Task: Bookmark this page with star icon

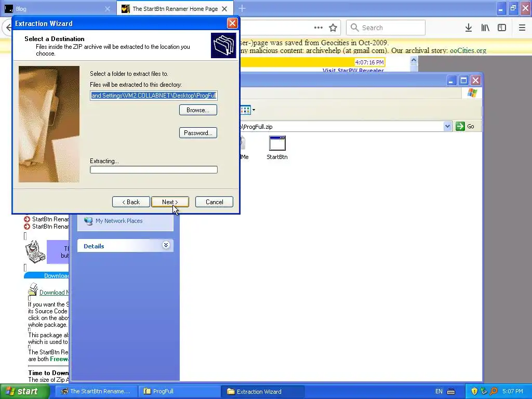Action: point(333,28)
